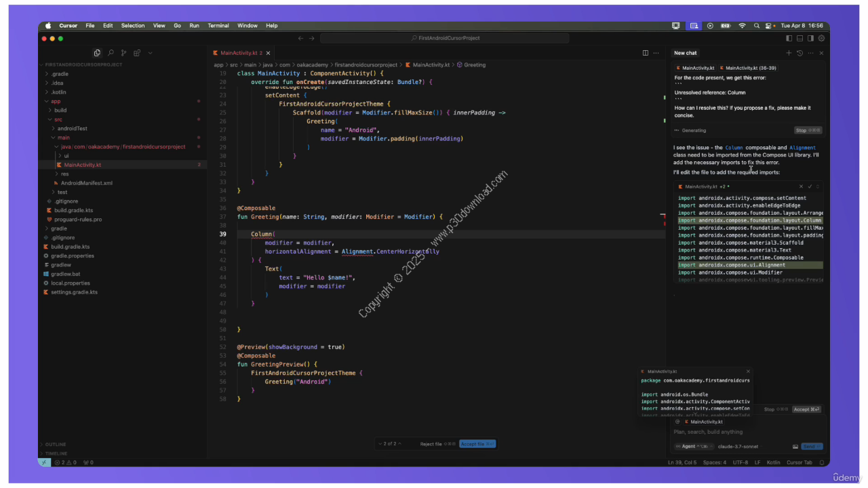The image size is (868, 488).
Task: Expand the code block with chevron icon
Action: point(818,186)
